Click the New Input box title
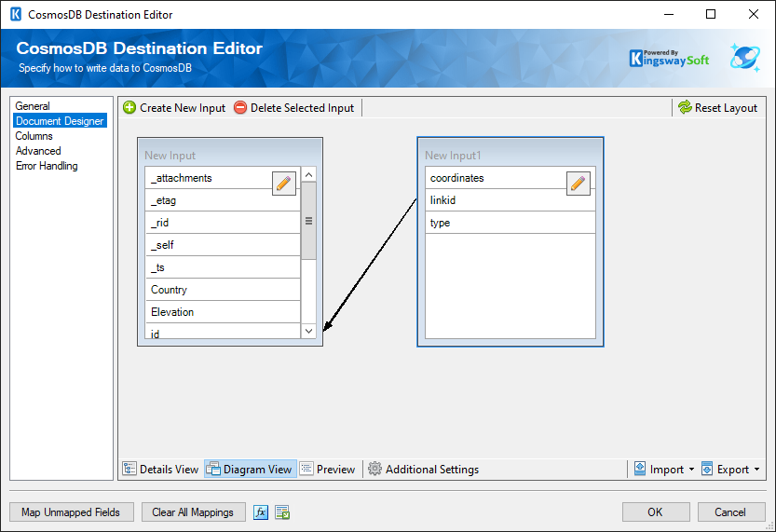The width and height of the screenshot is (776, 532). click(170, 156)
